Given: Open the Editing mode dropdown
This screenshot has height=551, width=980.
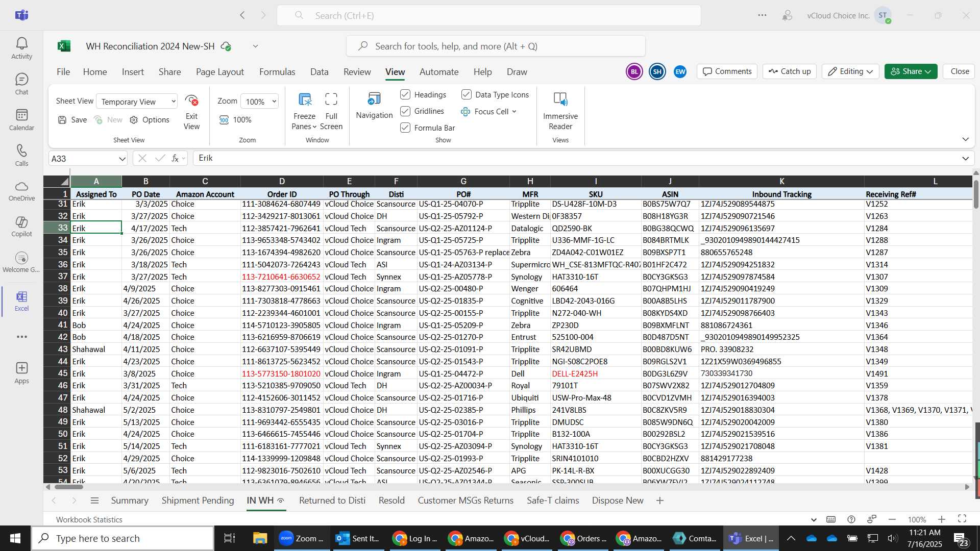Looking at the screenshot, I should [850, 71].
